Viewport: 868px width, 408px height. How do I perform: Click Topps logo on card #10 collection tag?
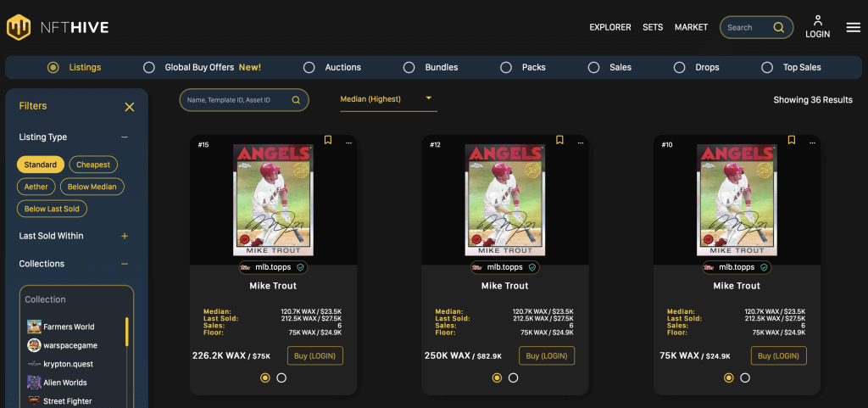pos(709,267)
